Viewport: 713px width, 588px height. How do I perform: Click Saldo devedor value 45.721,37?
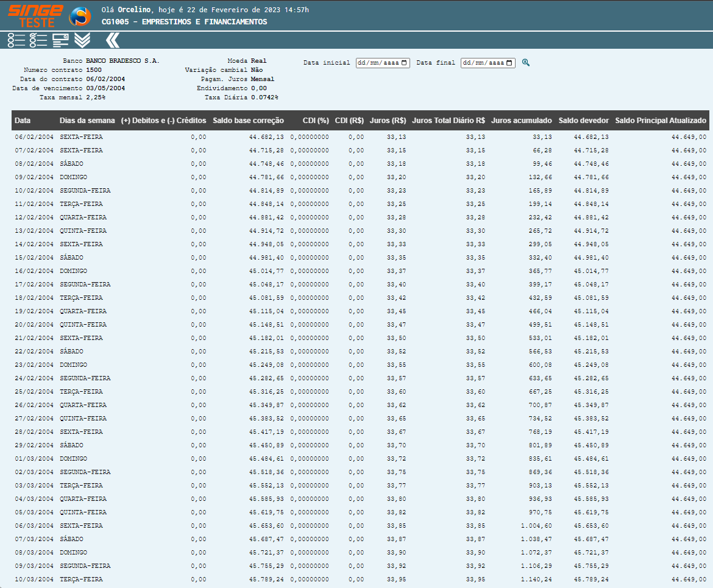point(591,553)
